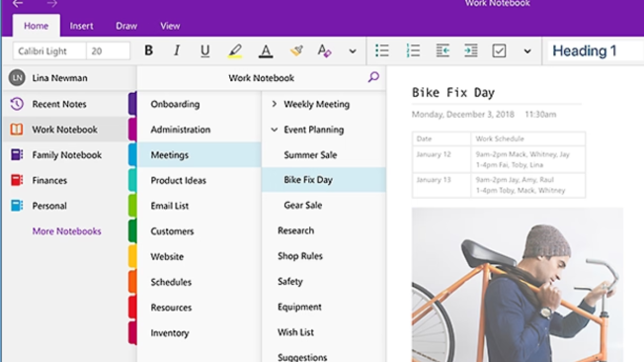Click the More Notebooks link
The image size is (644, 362).
click(x=66, y=231)
